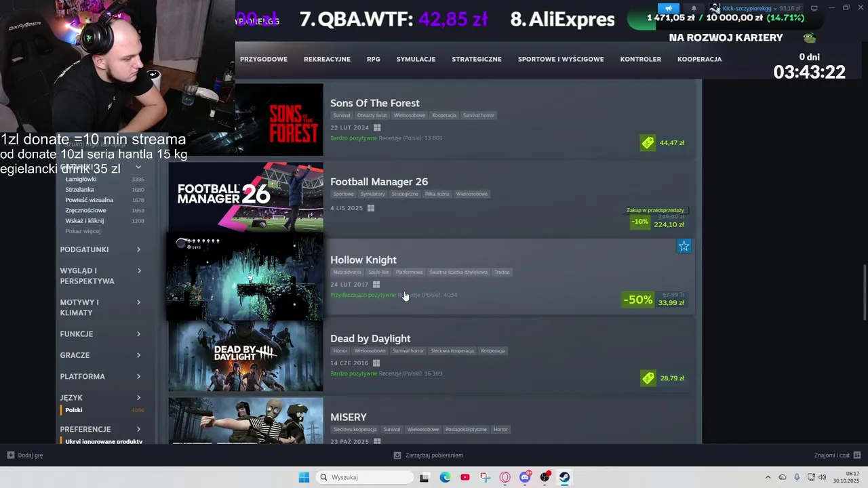
Task: Click the Windows platform icon for Sons Of The Forest
Action: click(x=377, y=127)
